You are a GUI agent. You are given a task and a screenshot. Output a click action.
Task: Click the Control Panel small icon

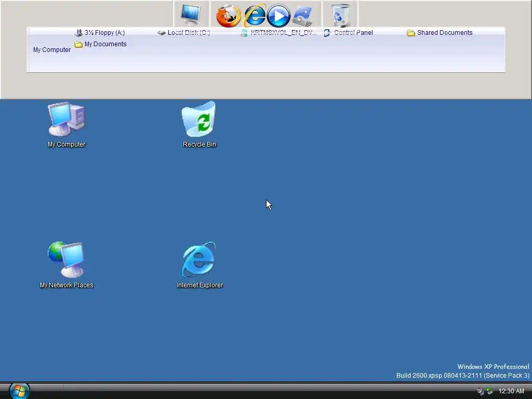(327, 33)
